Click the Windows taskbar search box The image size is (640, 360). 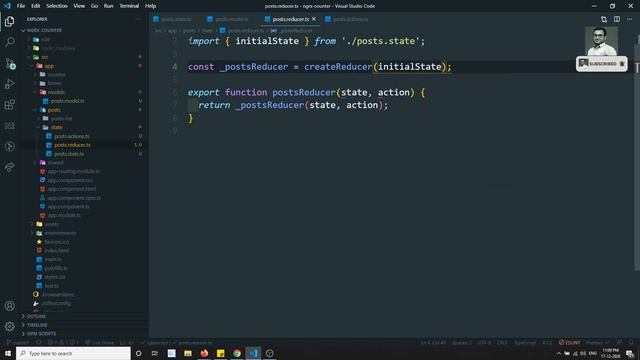pos(73,353)
